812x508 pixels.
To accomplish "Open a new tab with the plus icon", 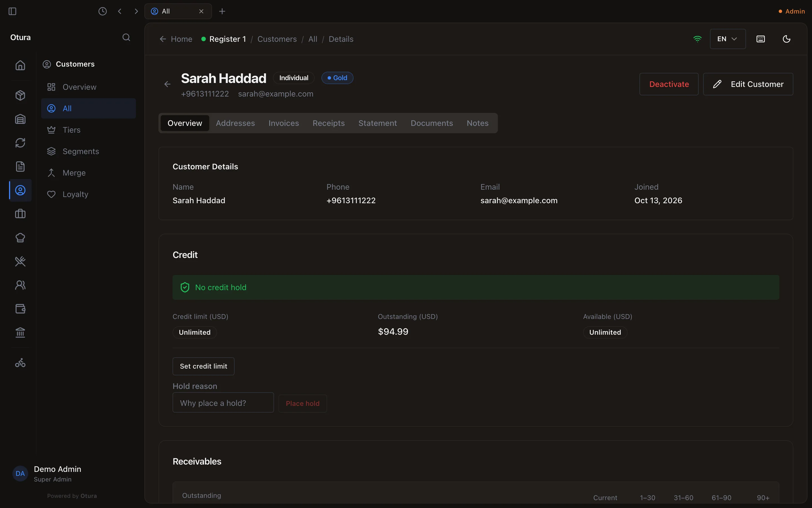I will [222, 11].
